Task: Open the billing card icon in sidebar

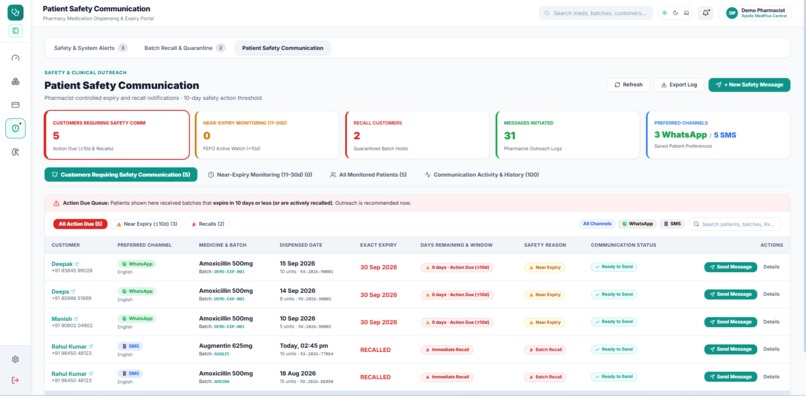Action: pyautogui.click(x=15, y=105)
